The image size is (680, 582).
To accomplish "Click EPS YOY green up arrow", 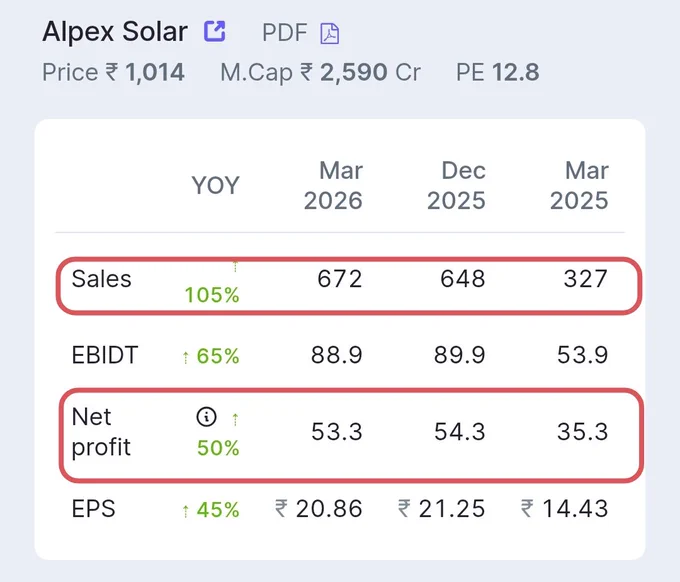I will tap(186, 511).
